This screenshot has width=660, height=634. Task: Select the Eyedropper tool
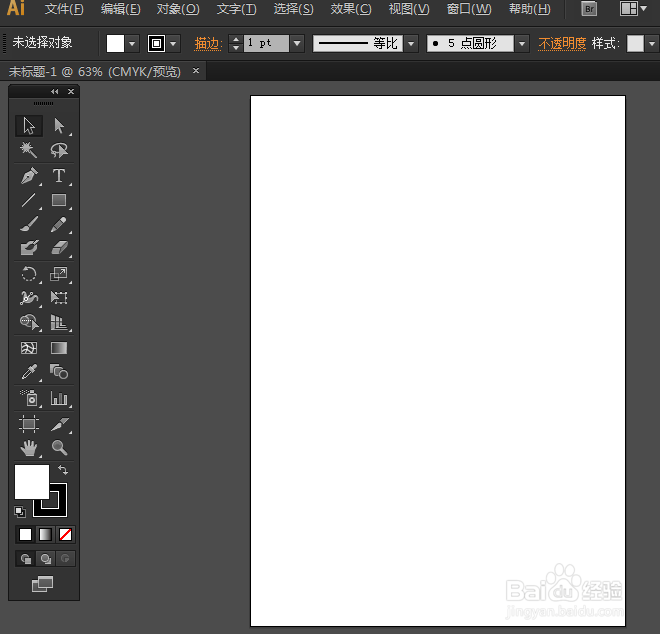click(x=29, y=372)
